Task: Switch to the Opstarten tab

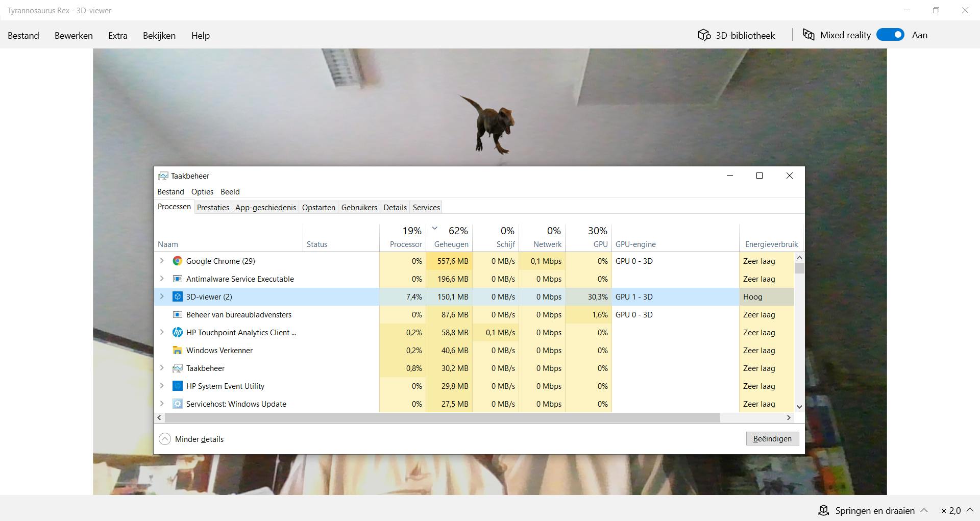Action: [x=318, y=207]
